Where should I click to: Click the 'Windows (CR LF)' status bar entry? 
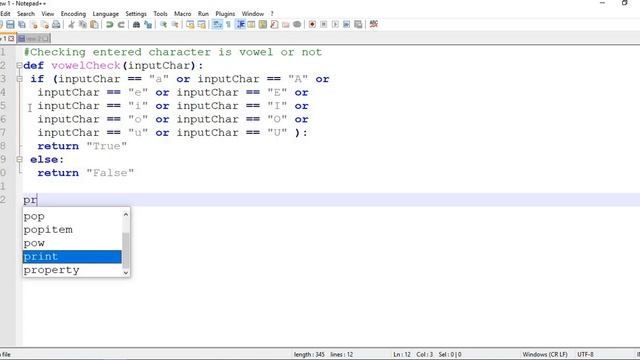coord(545,354)
